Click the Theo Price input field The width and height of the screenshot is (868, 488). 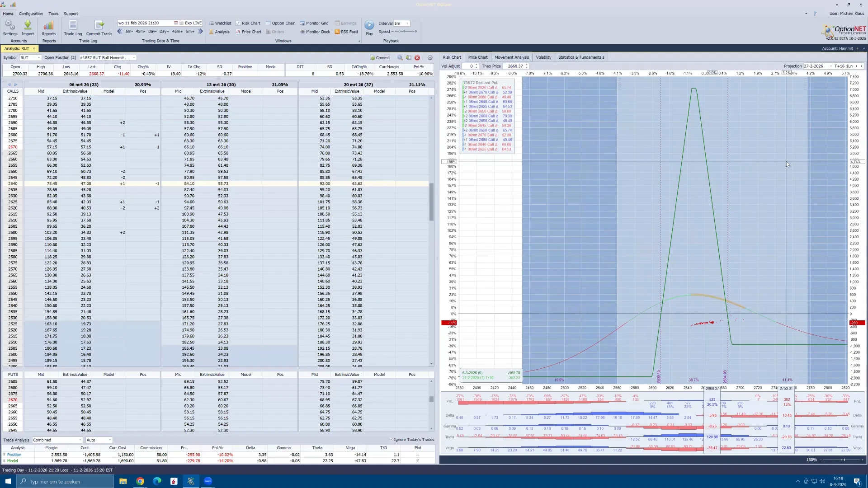(516, 66)
